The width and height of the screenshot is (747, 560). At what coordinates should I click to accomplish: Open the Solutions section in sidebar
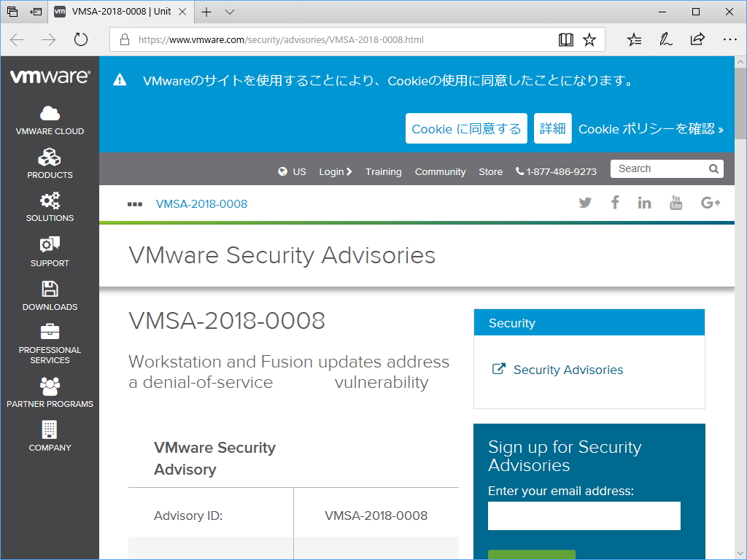click(50, 208)
